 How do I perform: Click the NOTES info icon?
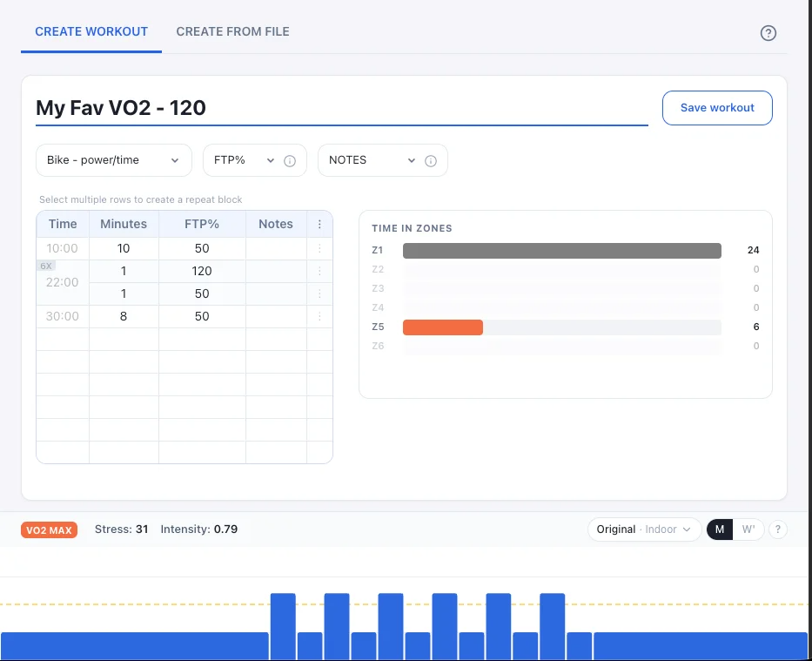pyautogui.click(x=430, y=159)
